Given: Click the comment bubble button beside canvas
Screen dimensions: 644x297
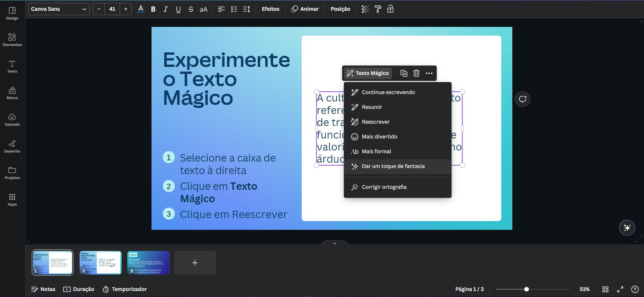Looking at the screenshot, I should (522, 99).
